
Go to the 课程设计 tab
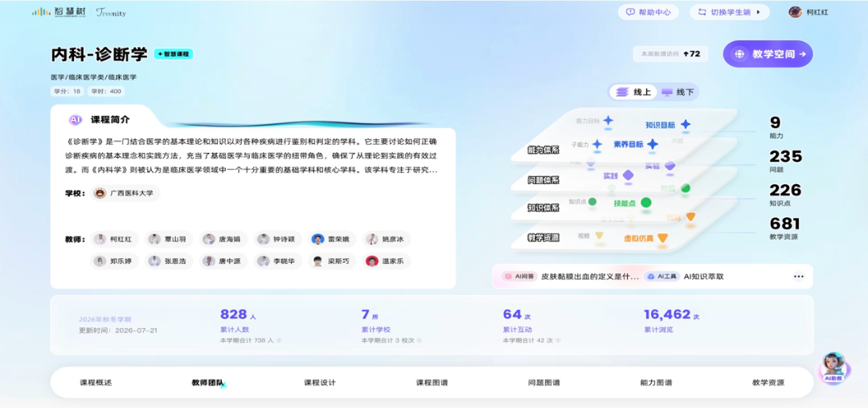319,383
